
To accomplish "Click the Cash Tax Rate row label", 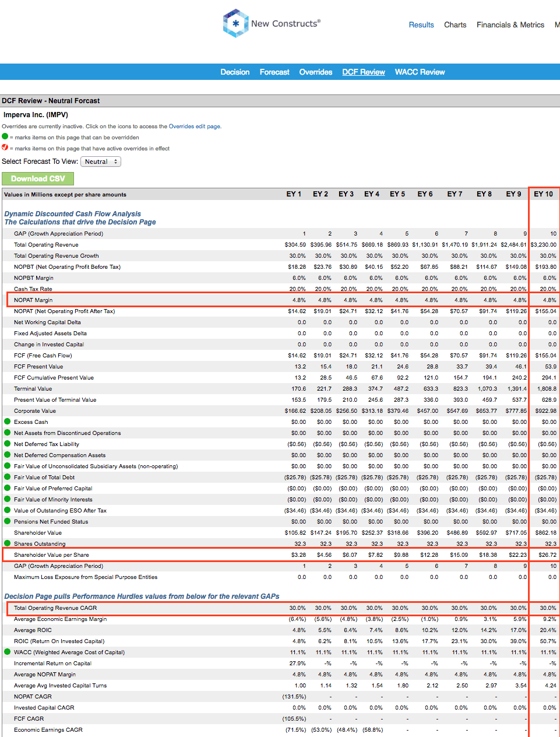I will click(33, 289).
